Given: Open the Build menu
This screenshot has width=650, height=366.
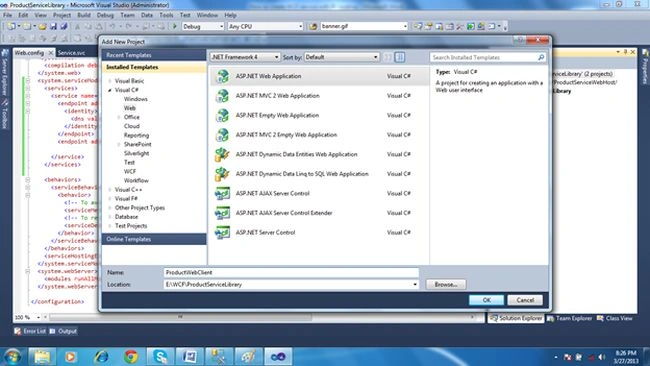Looking at the screenshot, I should pyautogui.click(x=84, y=15).
